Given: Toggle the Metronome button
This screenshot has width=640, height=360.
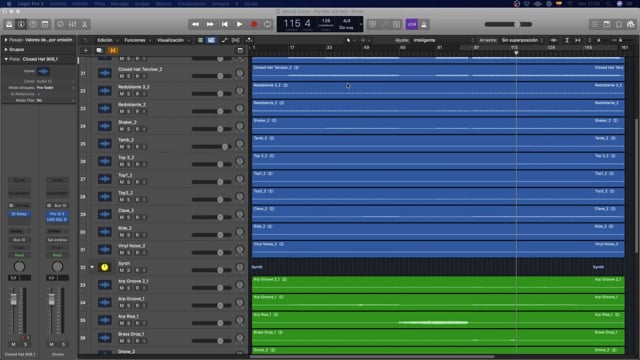Looking at the screenshot, I should 424,24.
